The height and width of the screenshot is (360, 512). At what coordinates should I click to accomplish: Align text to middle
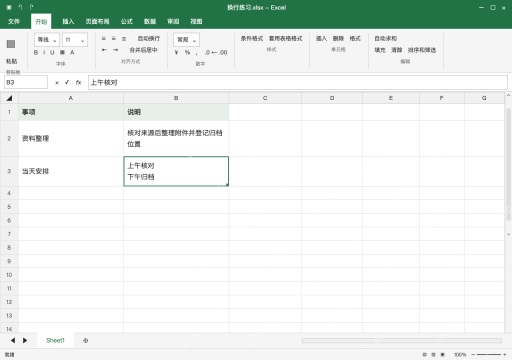[114, 39]
